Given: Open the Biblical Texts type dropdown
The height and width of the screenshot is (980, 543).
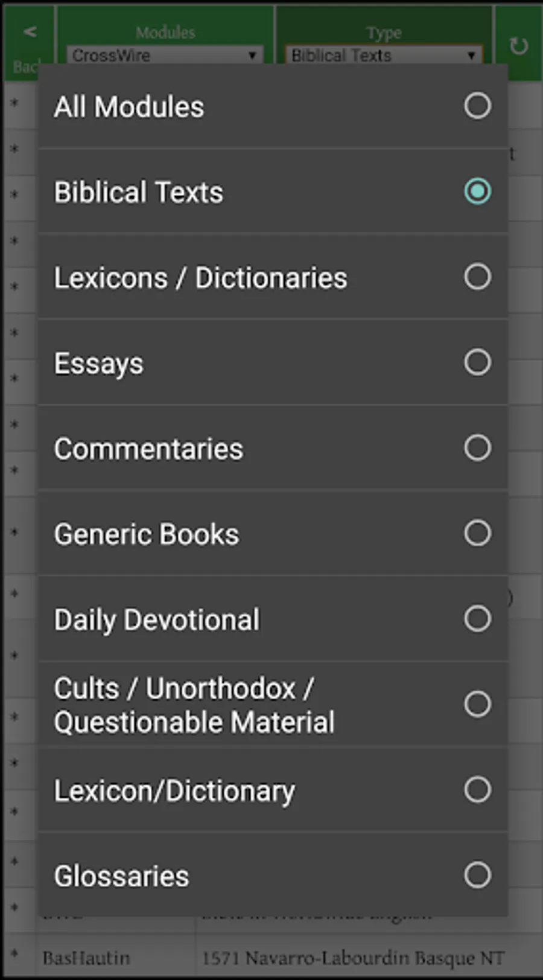Looking at the screenshot, I should pyautogui.click(x=383, y=56).
